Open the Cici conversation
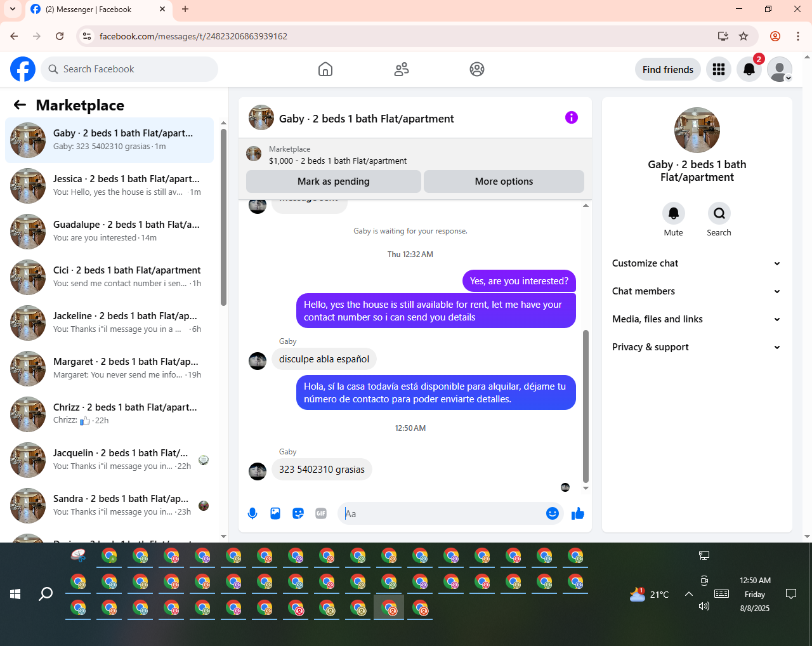The height and width of the screenshot is (646, 812). (x=109, y=277)
